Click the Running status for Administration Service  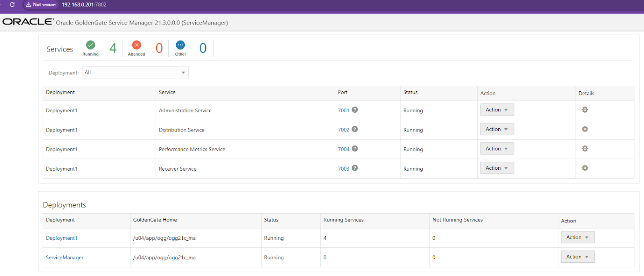(413, 111)
